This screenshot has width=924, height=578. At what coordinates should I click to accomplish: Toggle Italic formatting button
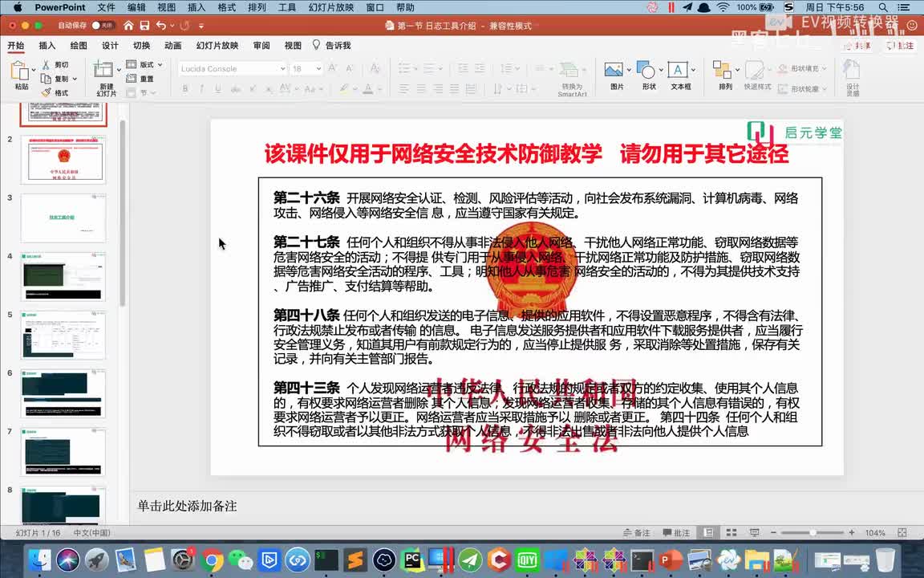click(x=201, y=89)
